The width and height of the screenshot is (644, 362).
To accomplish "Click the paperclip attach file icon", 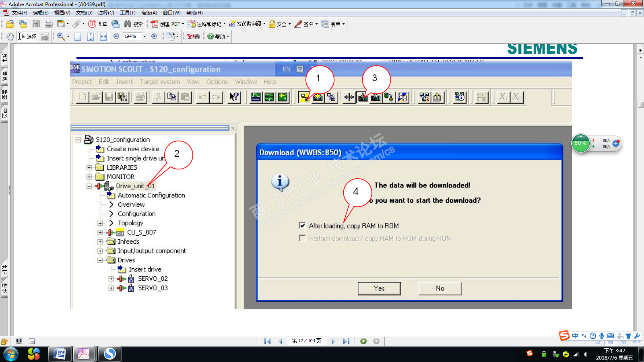I will pos(76,24).
